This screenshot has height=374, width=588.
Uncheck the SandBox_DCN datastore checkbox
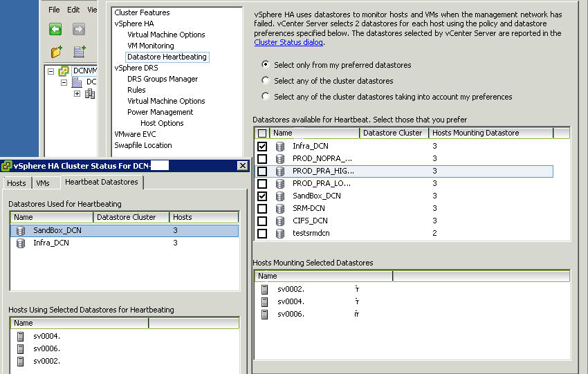coord(262,196)
